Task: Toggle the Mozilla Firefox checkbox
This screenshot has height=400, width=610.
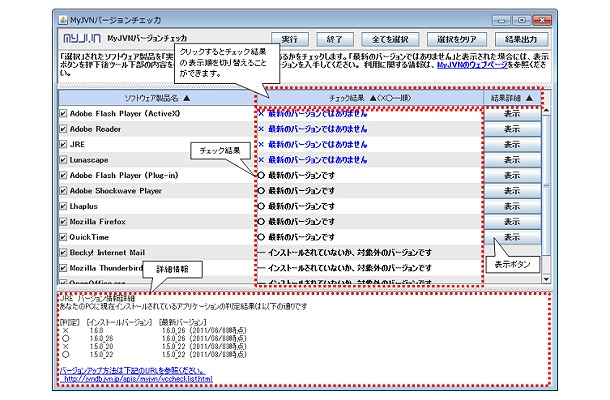Action: 63,221
